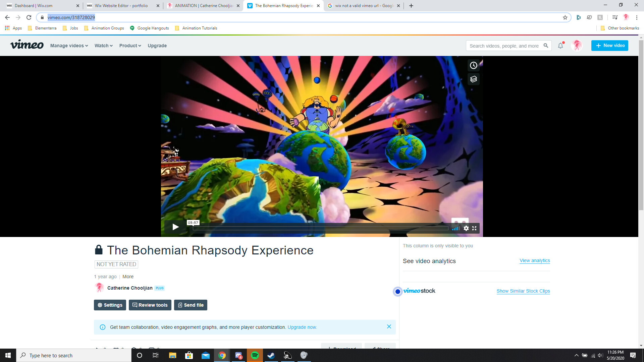The height and width of the screenshot is (362, 644).
Task: Open the Google Hangouts bookmark
Action: (x=150, y=28)
